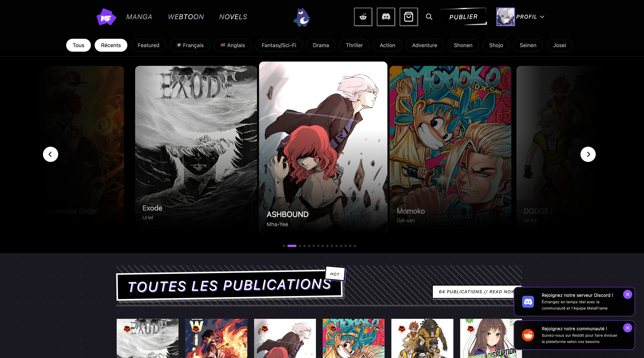Viewport: 644px width, 358px height.
Task: Open the Discord icon in header
Action: [x=386, y=17]
